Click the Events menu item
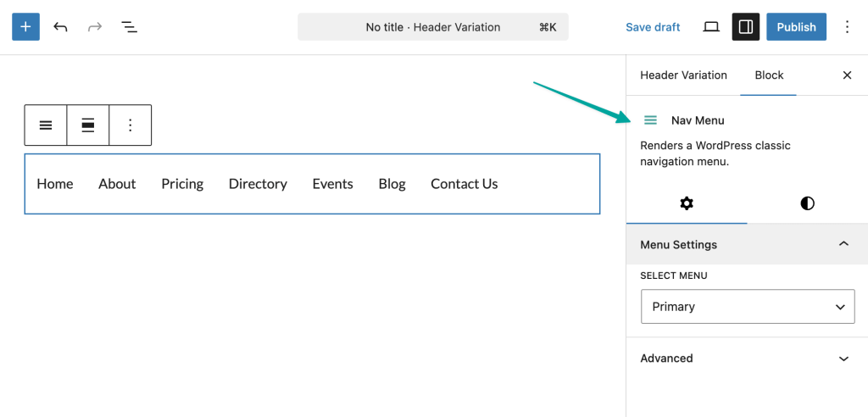Screen dimensions: 868x417 [332, 184]
